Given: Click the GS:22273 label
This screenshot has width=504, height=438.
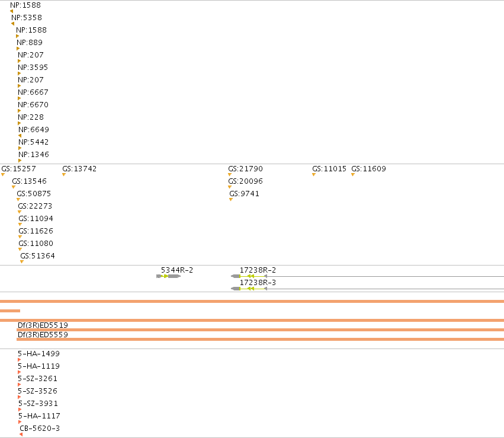Looking at the screenshot, I should 35,206.
